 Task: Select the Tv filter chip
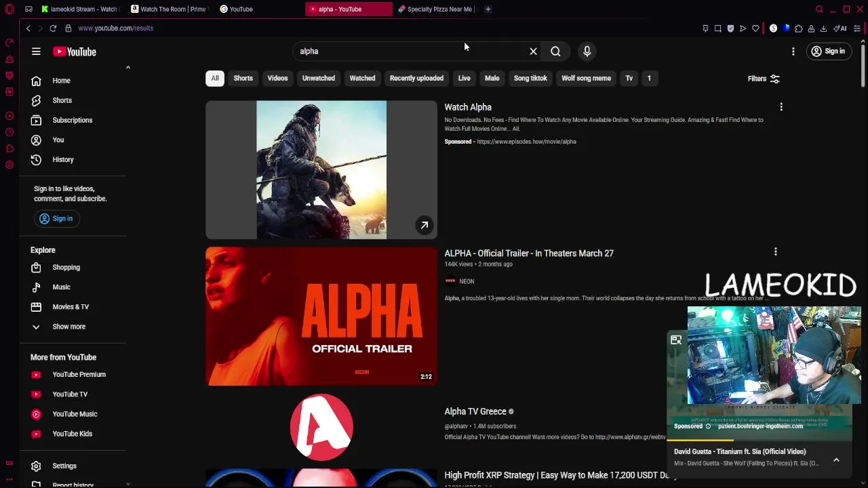pyautogui.click(x=629, y=78)
